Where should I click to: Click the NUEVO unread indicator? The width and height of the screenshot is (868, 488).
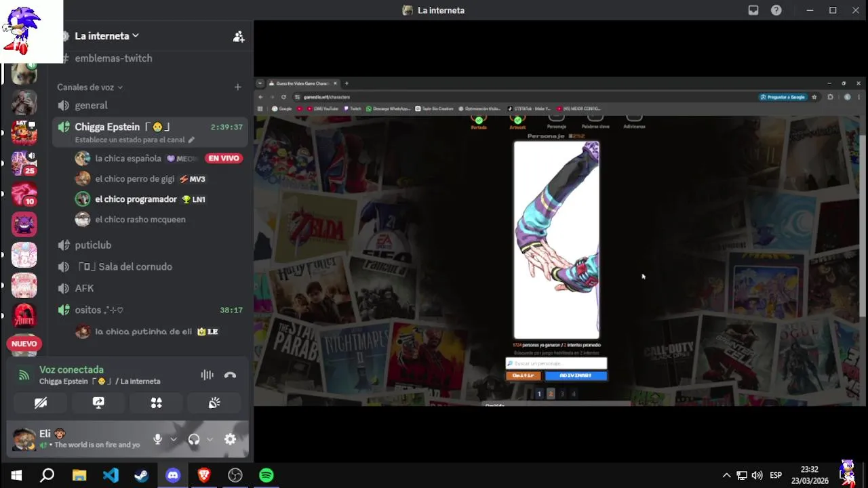(24, 344)
